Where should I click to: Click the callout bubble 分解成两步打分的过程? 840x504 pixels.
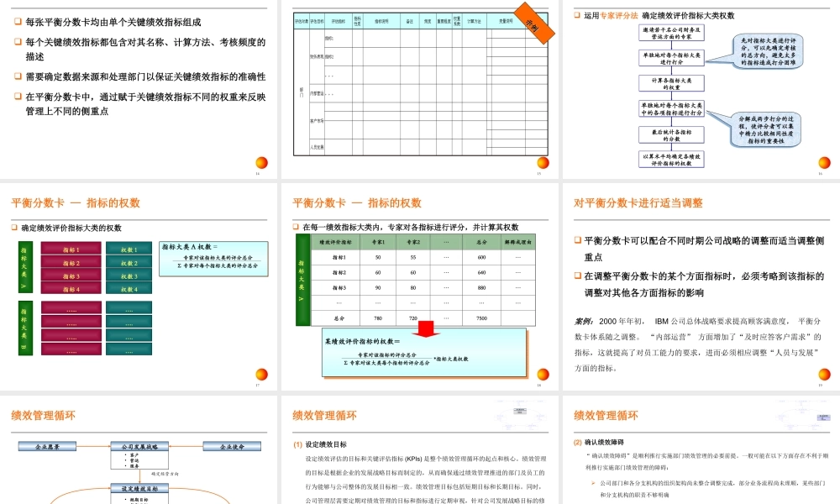pyautogui.click(x=766, y=129)
